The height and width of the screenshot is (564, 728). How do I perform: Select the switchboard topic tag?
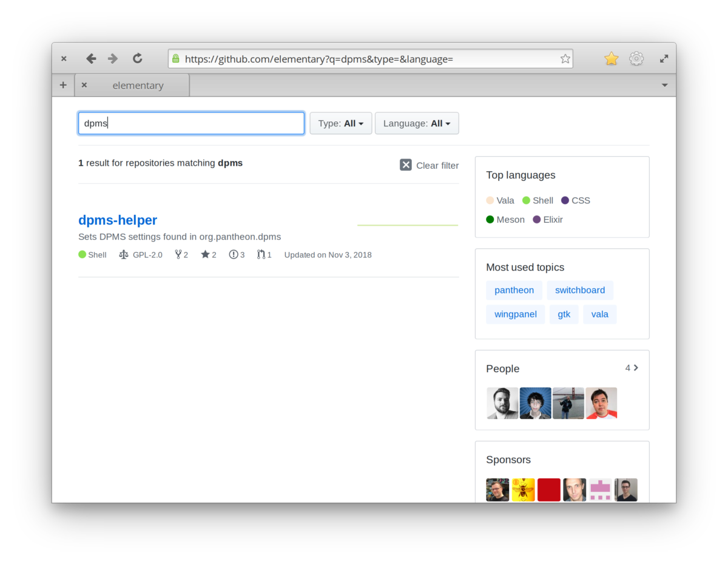(x=580, y=290)
